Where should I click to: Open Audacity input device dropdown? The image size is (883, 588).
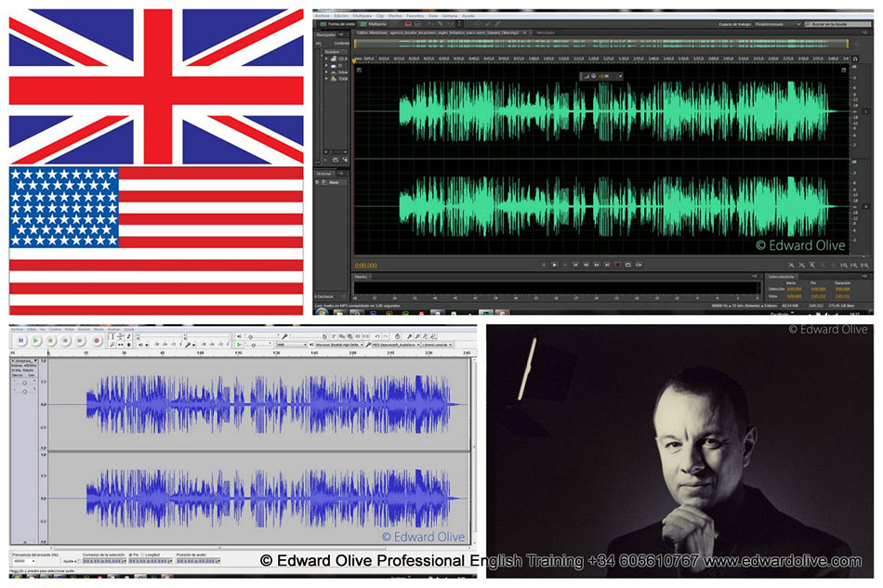coord(396,345)
